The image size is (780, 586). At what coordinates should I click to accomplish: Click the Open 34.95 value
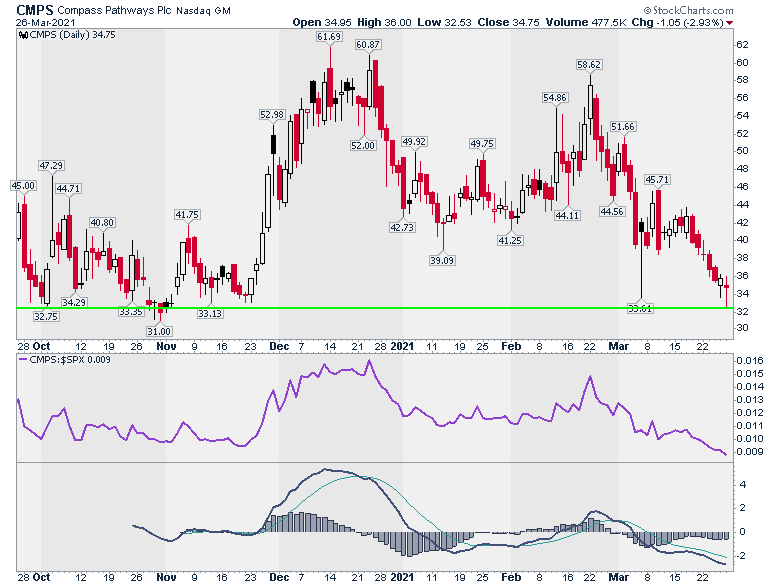tap(322, 22)
